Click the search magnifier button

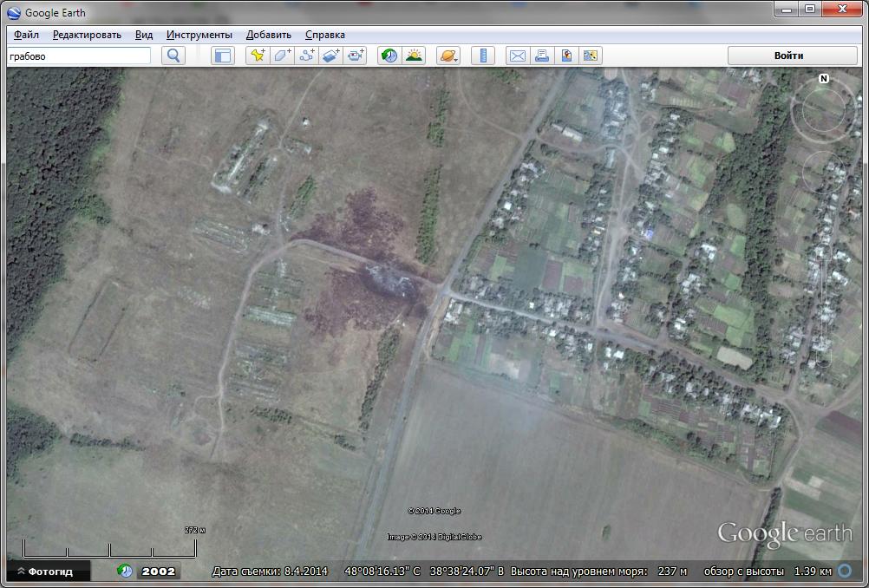tap(173, 56)
